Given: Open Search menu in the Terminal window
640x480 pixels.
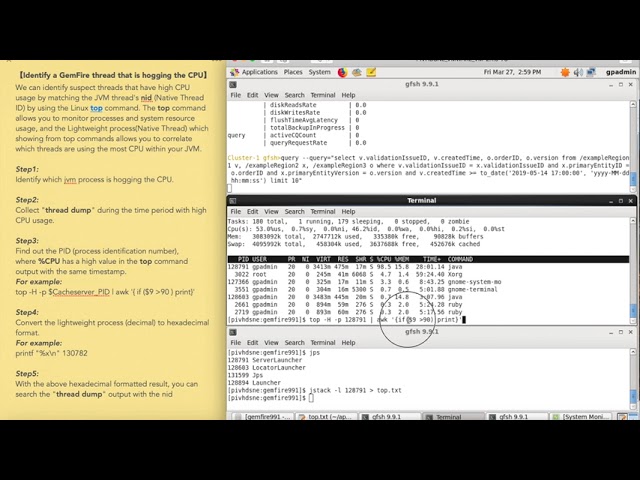Looking at the screenshot, I should point(294,211).
